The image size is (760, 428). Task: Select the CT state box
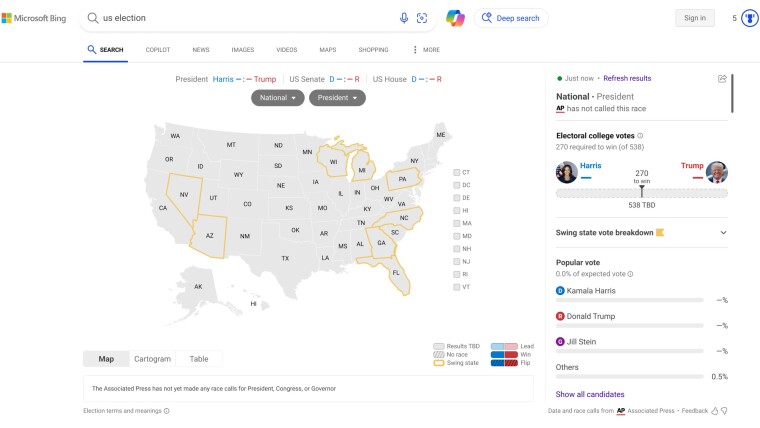pyautogui.click(x=457, y=173)
